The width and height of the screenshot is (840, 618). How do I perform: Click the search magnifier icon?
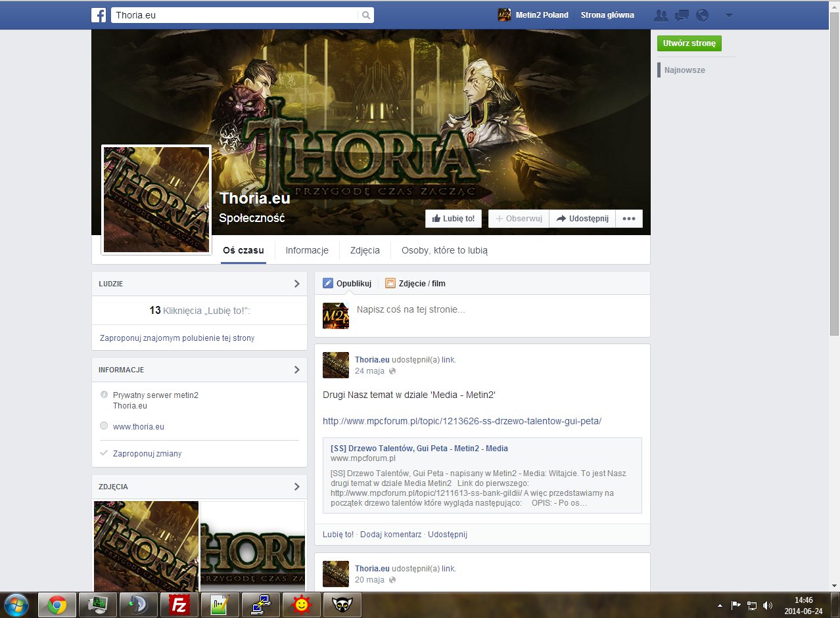pyautogui.click(x=366, y=15)
